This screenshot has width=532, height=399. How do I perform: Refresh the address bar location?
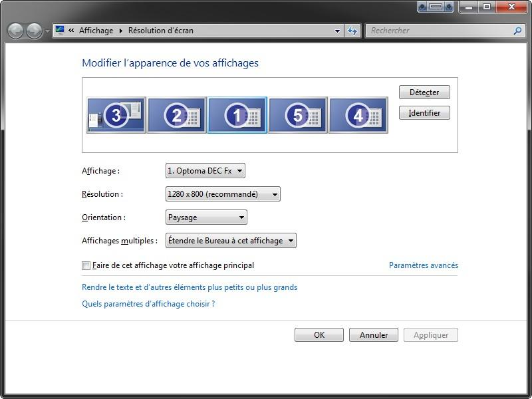pos(352,31)
